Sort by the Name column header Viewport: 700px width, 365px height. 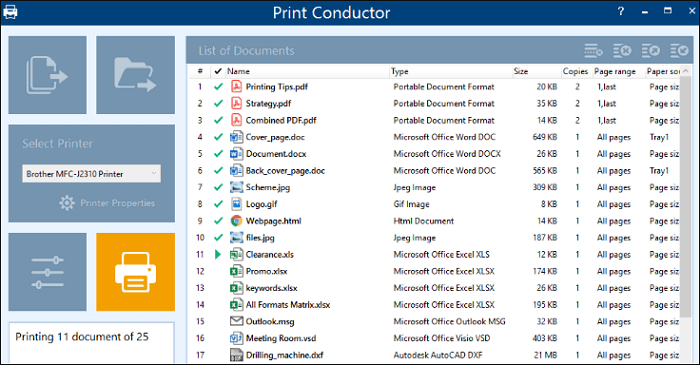(307, 71)
